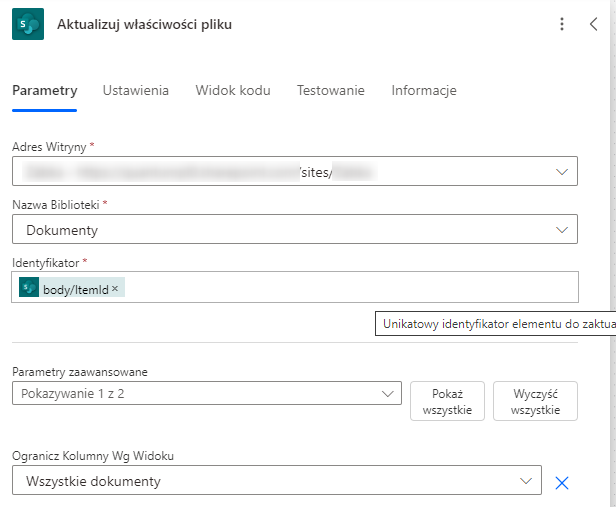This screenshot has width=616, height=507.
Task: Open the Ustawienia tab
Action: point(135,91)
